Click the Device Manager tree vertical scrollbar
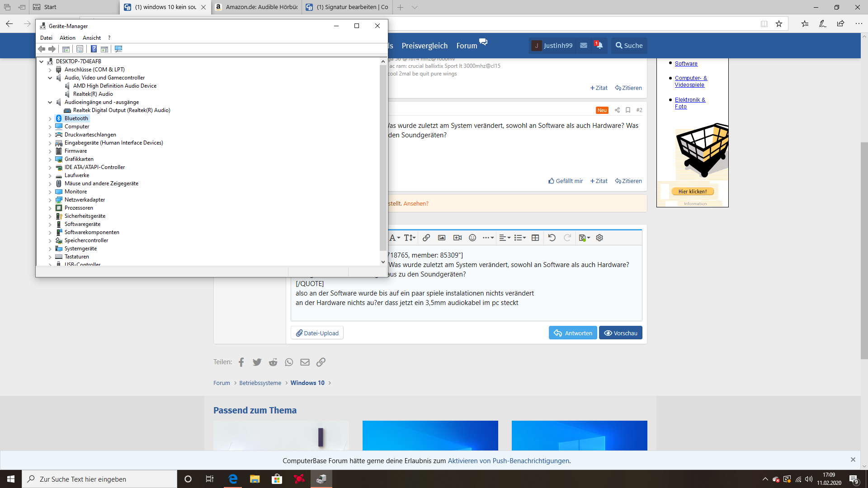Viewport: 868px width, 488px height. 383,158
